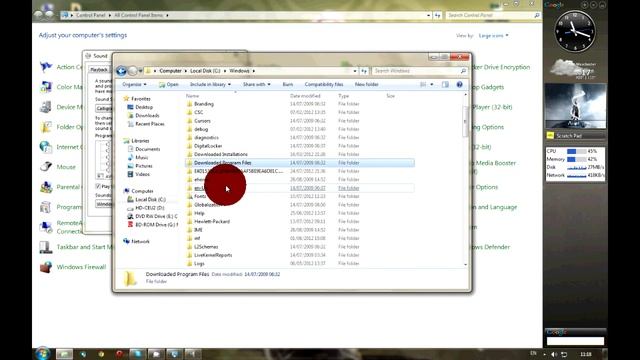Click the Google gadget search box

575,341
